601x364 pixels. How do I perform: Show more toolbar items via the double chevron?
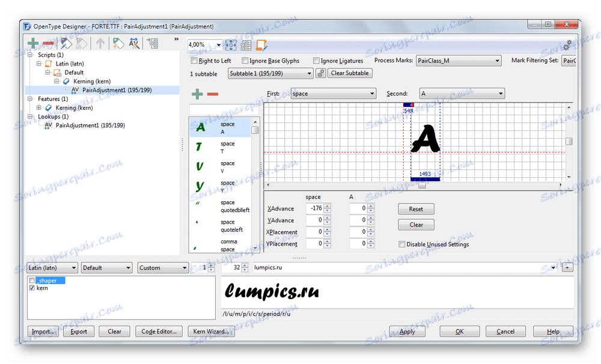click(176, 39)
